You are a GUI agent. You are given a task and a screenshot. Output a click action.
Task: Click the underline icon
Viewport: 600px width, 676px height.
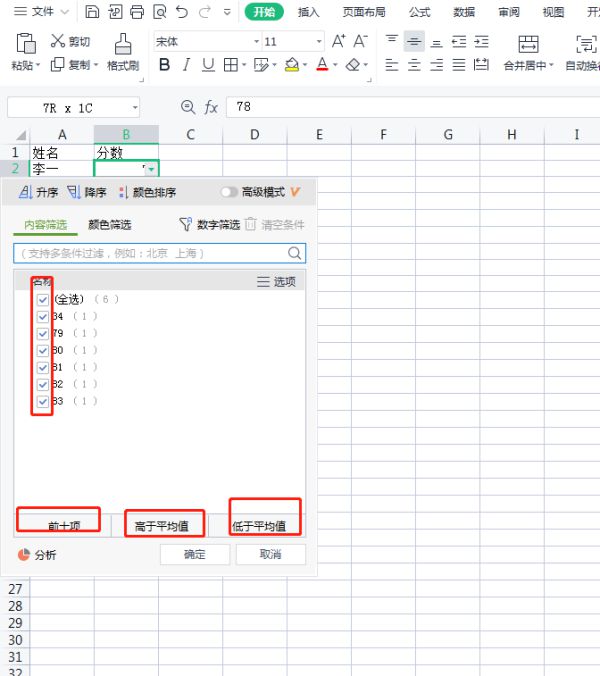[208, 65]
